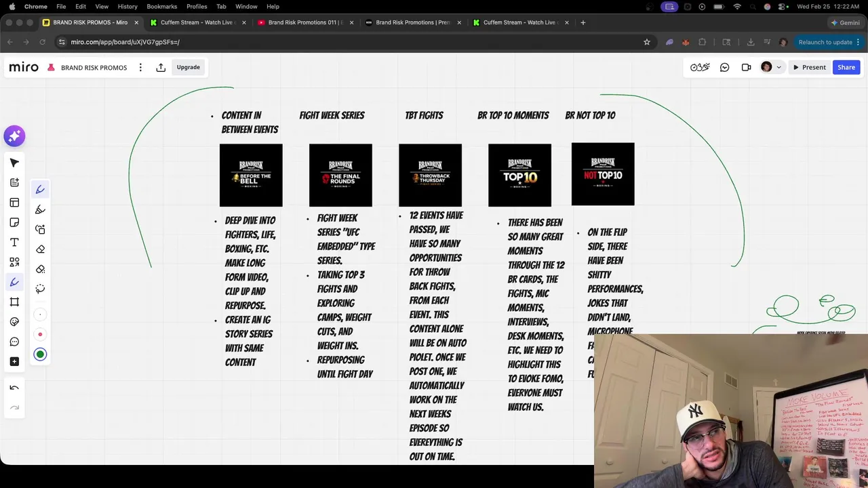Start a video call
The image size is (868, 488).
point(746,67)
